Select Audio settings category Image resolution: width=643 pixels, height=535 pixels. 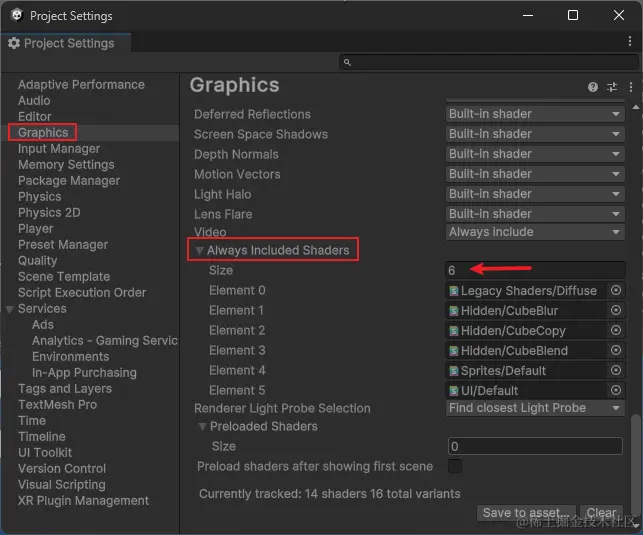(x=34, y=100)
